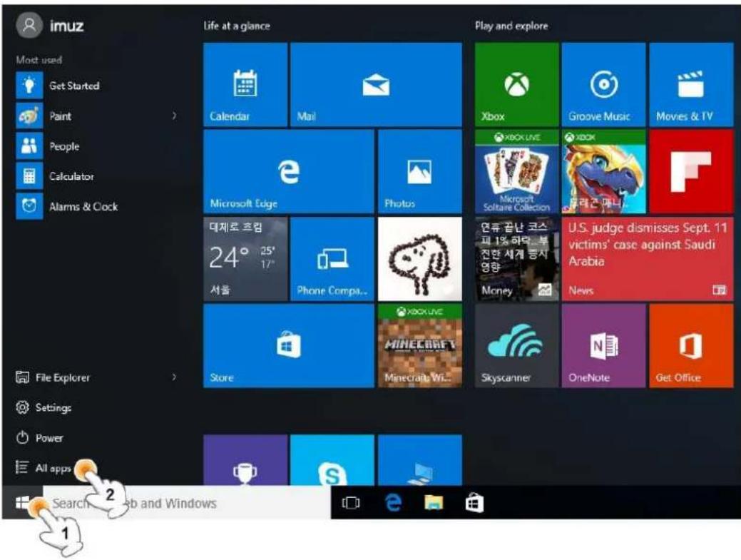Screen dimensions: 741x560
Task: Show All apps list
Action: (x=44, y=468)
